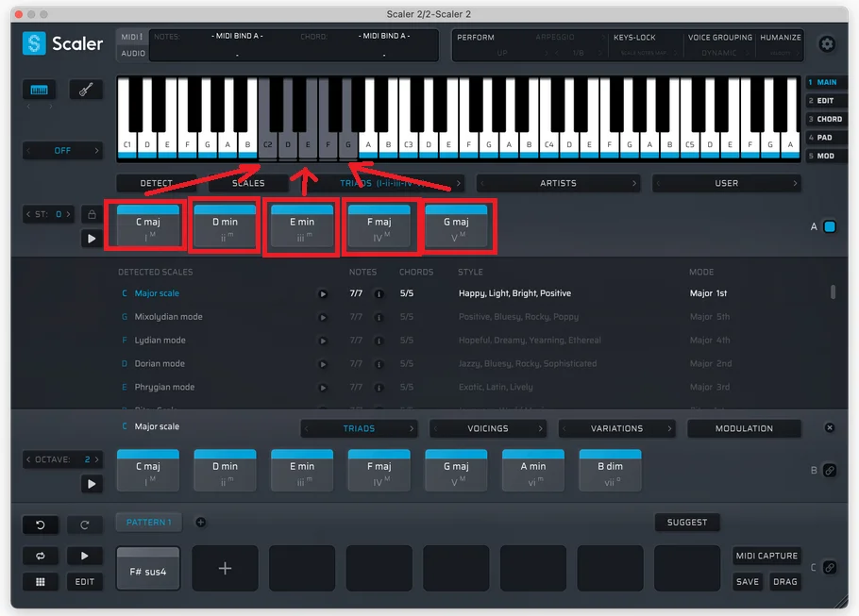This screenshot has height=616, width=859.
Task: Open Scaler settings gear
Action: pos(827,43)
